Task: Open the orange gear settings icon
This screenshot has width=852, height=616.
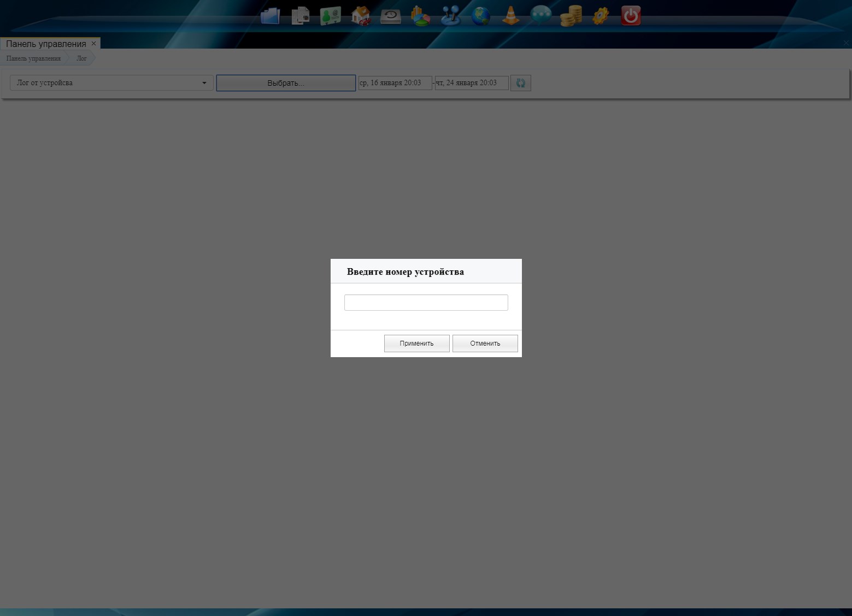Action: [x=601, y=15]
